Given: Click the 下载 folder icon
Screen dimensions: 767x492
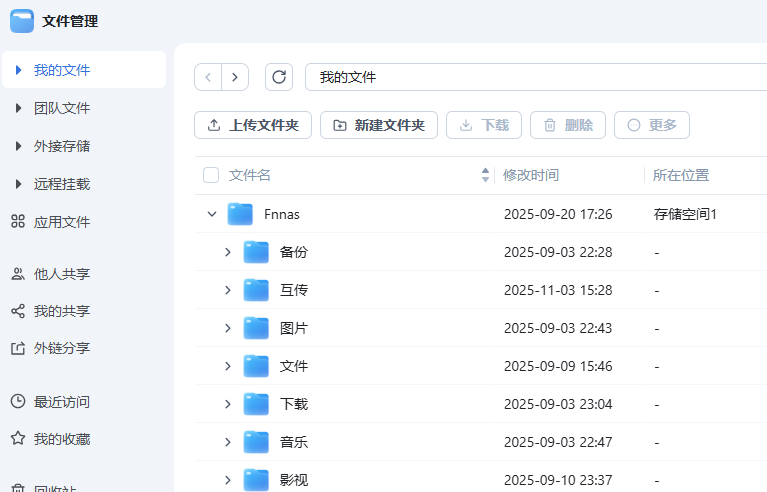Looking at the screenshot, I should (x=256, y=404).
